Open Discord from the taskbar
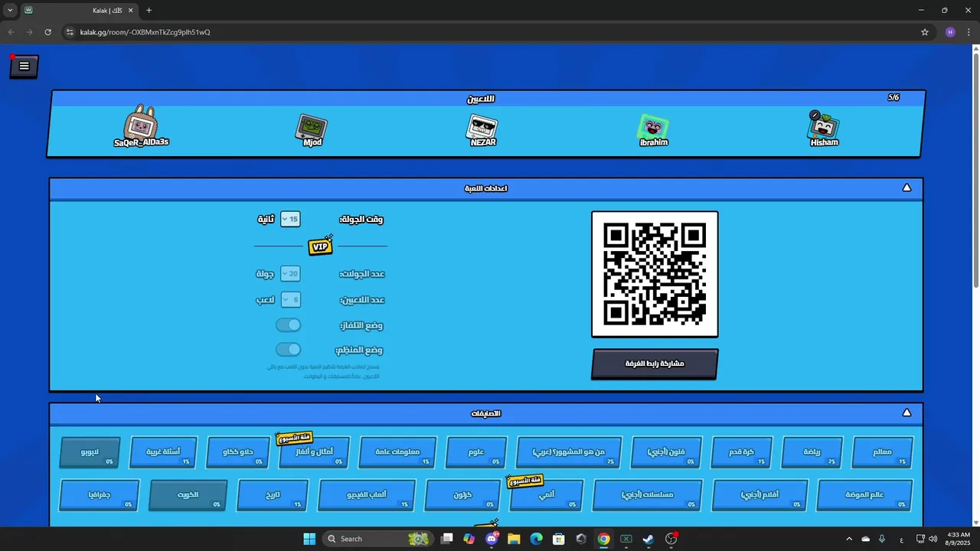This screenshot has height=551, width=980. [x=492, y=539]
